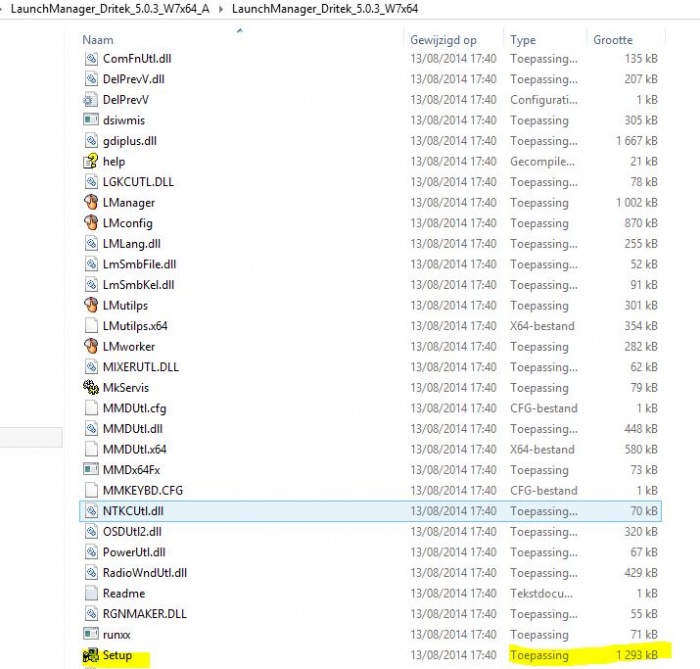Select the file name MMDUtl.x64
The width and height of the screenshot is (700, 669).
134,449
